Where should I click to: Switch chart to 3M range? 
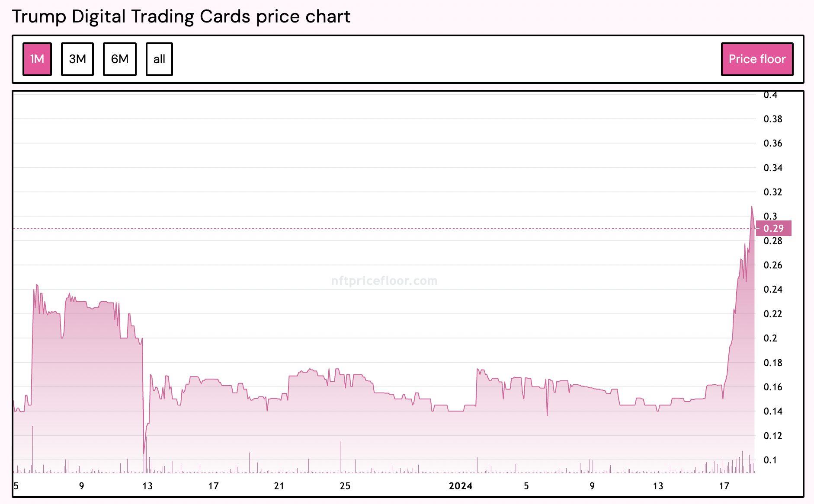click(77, 59)
